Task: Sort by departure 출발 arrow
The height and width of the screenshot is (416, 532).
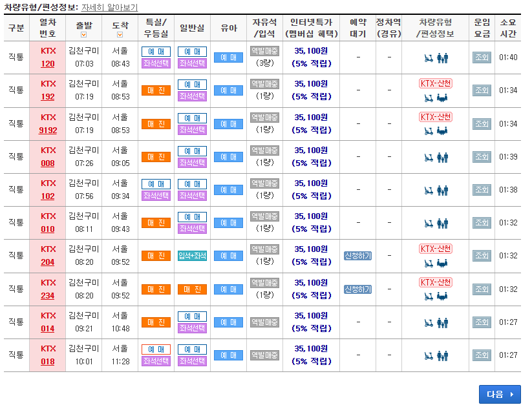Action: pyautogui.click(x=83, y=35)
